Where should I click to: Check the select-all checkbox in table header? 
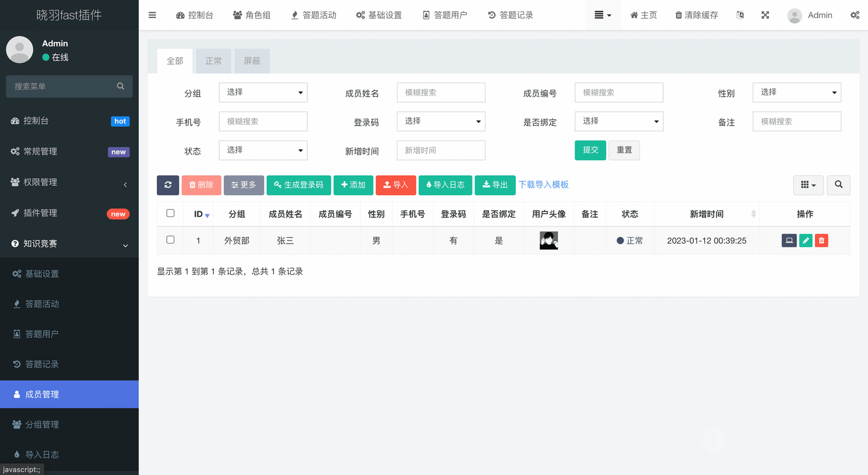tap(170, 213)
